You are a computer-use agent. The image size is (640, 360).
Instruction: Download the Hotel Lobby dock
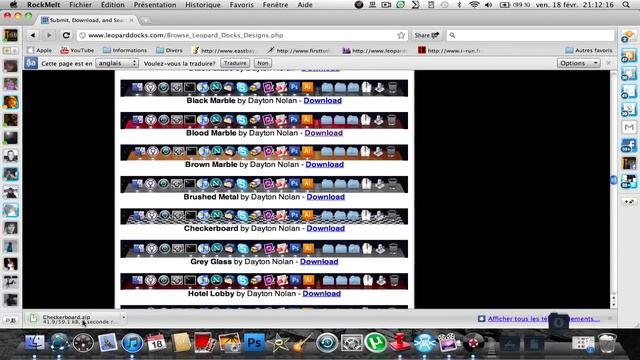tap(321, 293)
